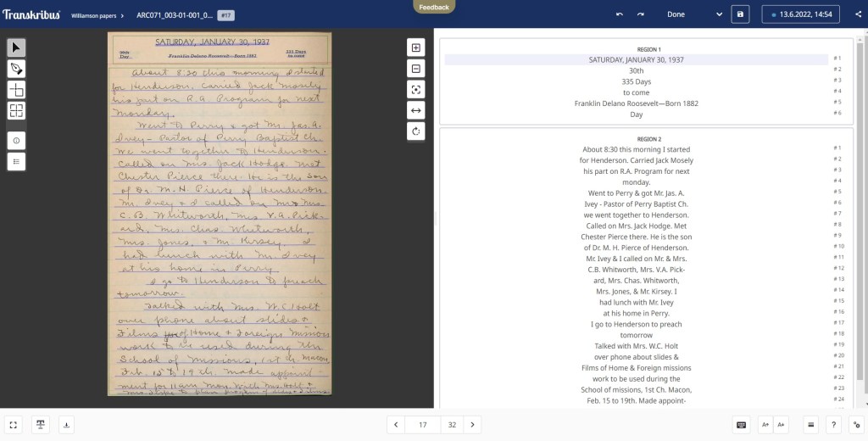Image resolution: width=868 pixels, height=441 pixels.
Task: Click the page number 17 field
Action: pyautogui.click(x=421, y=425)
